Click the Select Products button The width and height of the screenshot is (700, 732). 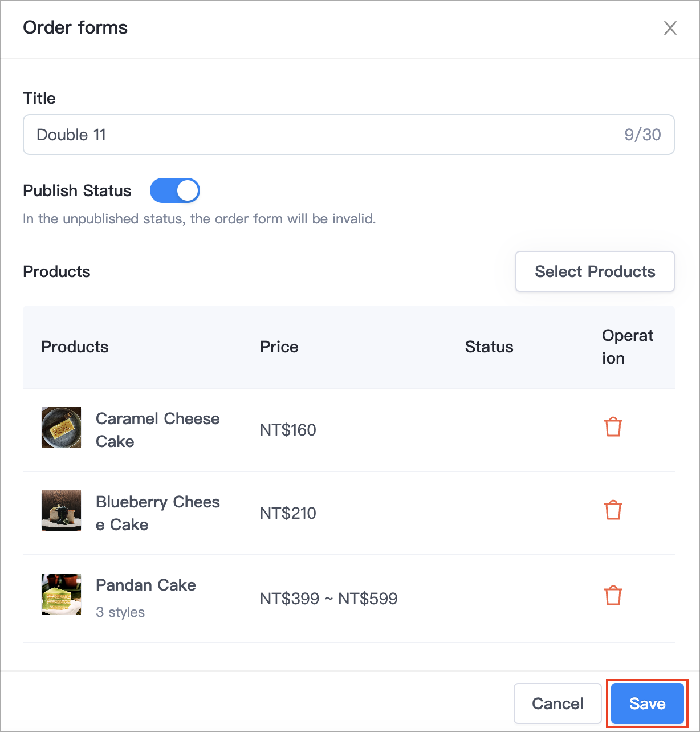[x=595, y=271]
